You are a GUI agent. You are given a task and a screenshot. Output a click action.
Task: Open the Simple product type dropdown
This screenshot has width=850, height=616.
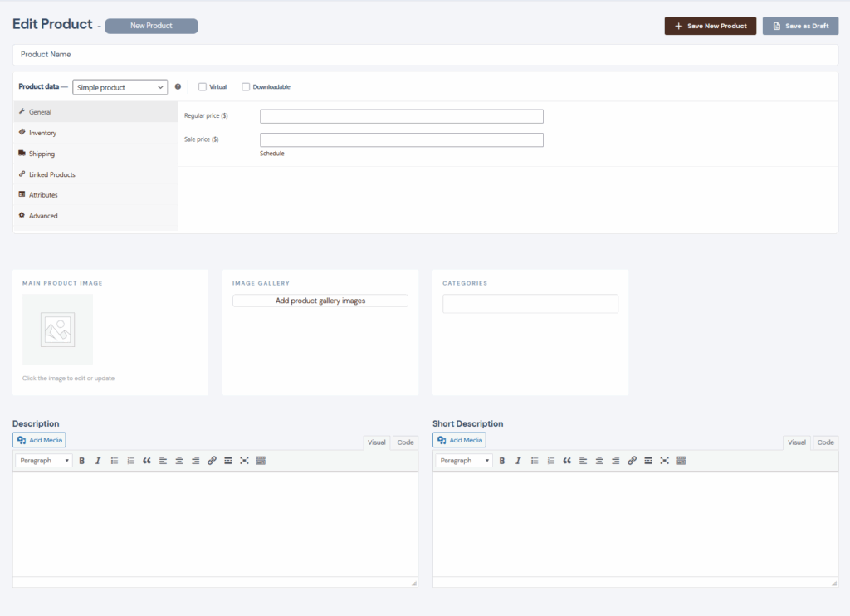click(x=120, y=87)
